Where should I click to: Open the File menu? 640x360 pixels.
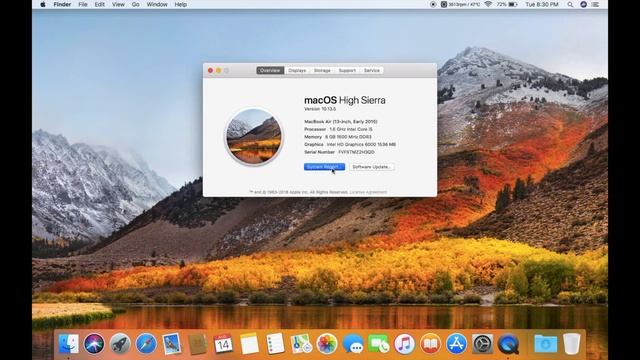tap(83, 4)
